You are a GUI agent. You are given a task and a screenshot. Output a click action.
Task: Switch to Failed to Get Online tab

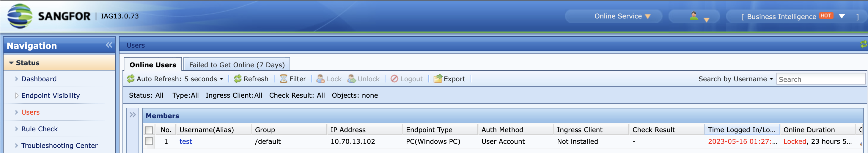(x=237, y=65)
